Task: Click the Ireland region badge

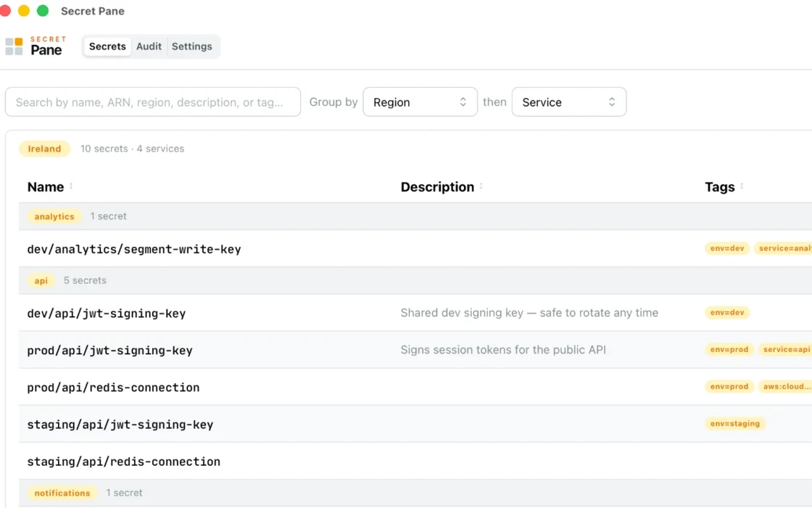Action: tap(44, 149)
